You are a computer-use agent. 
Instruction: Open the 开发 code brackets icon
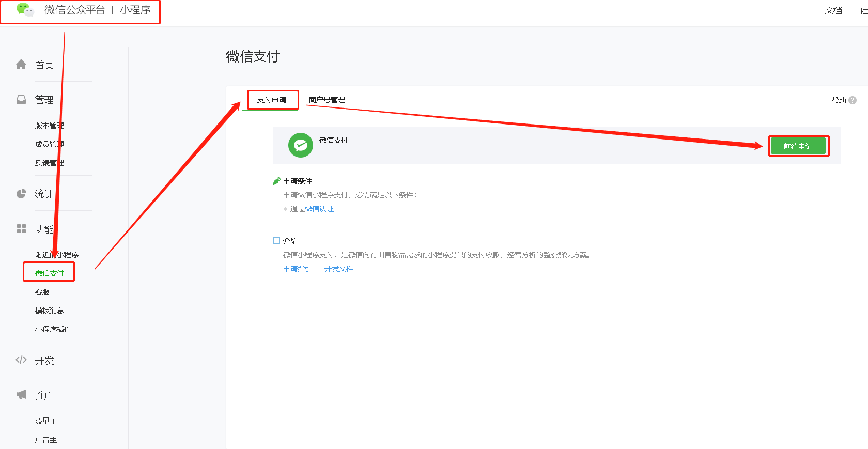pos(21,360)
